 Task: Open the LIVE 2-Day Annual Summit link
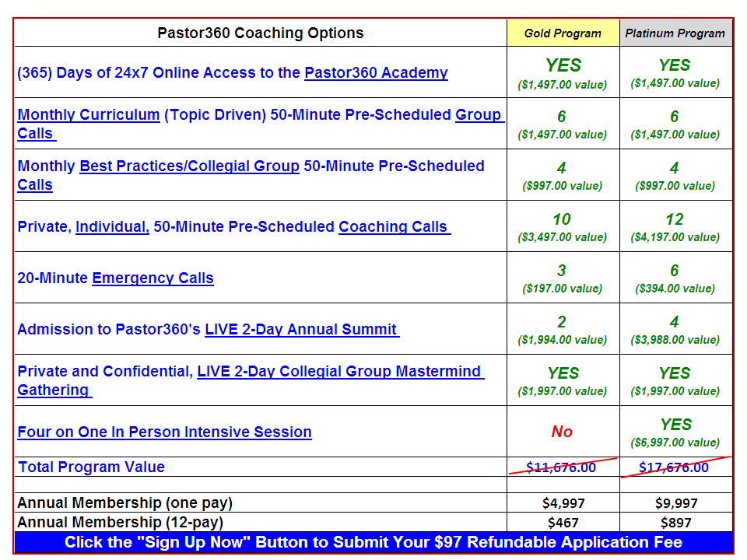coord(301,329)
